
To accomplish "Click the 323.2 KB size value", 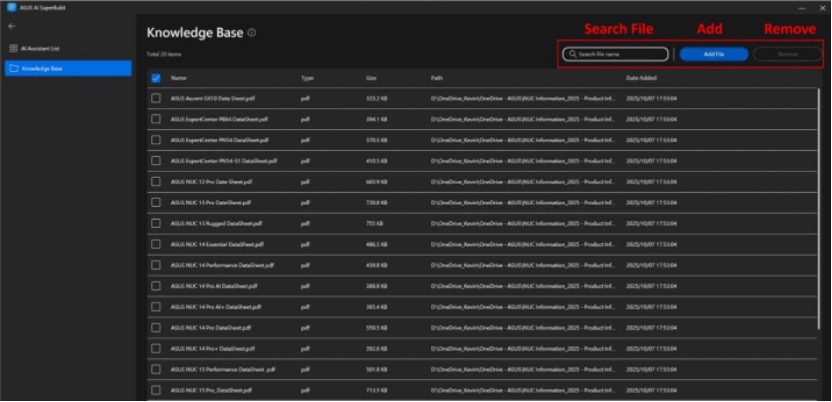I will click(x=376, y=99).
